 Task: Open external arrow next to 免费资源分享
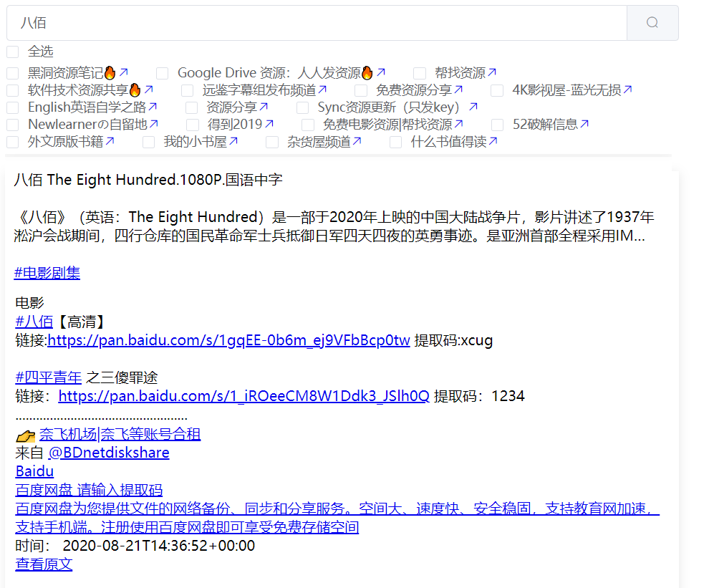click(458, 90)
